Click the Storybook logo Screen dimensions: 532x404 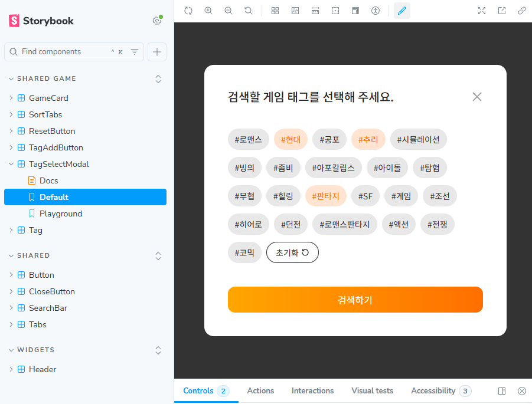(x=41, y=21)
